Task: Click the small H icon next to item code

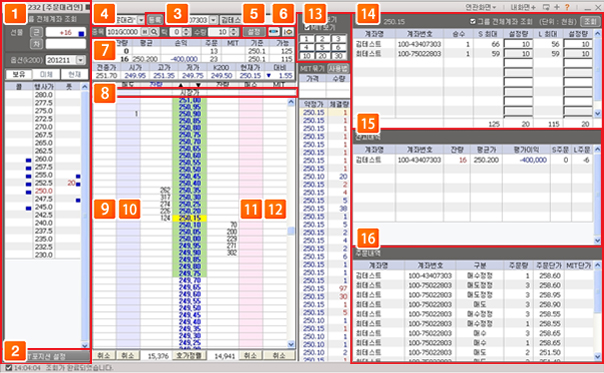Action: click(x=145, y=32)
